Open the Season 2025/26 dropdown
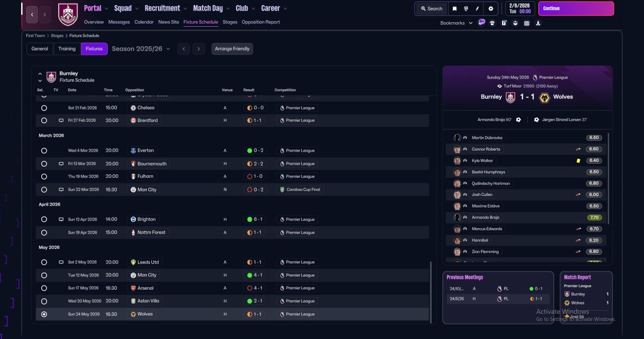 (x=141, y=49)
